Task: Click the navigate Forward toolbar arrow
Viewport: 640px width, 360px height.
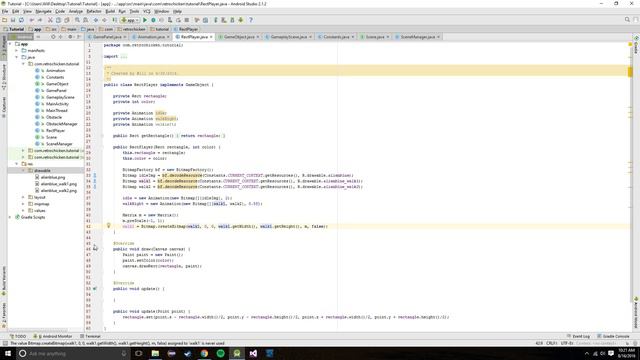Action: click(104, 20)
